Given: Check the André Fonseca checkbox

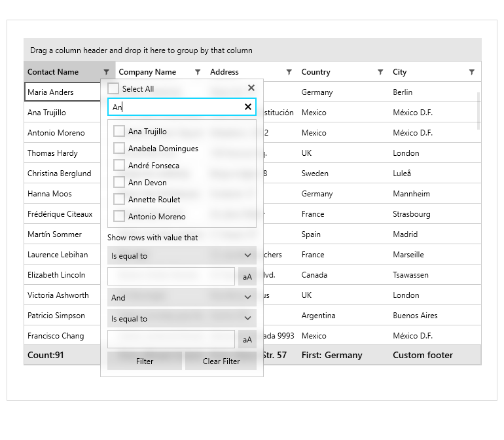Looking at the screenshot, I should click(119, 165).
